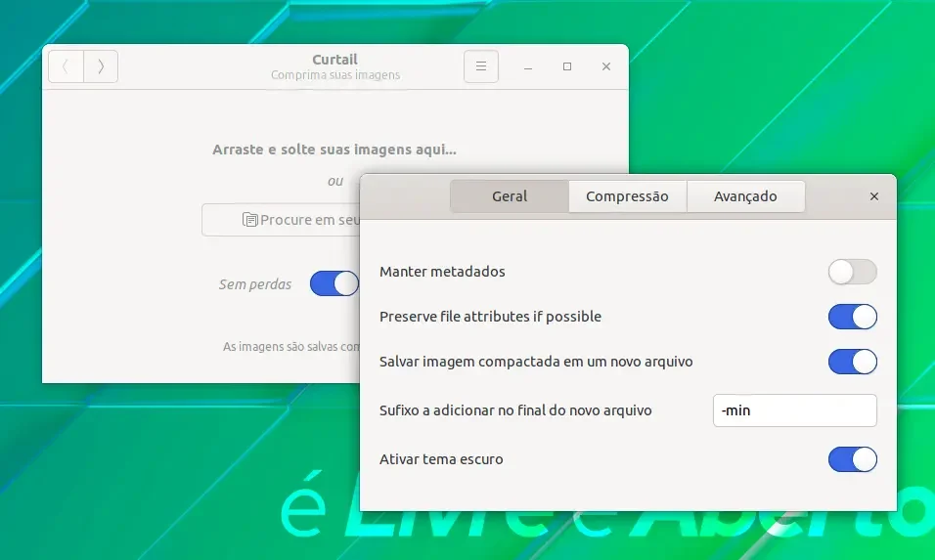Click the Arraste e solte suas imagens drop area

(x=334, y=150)
